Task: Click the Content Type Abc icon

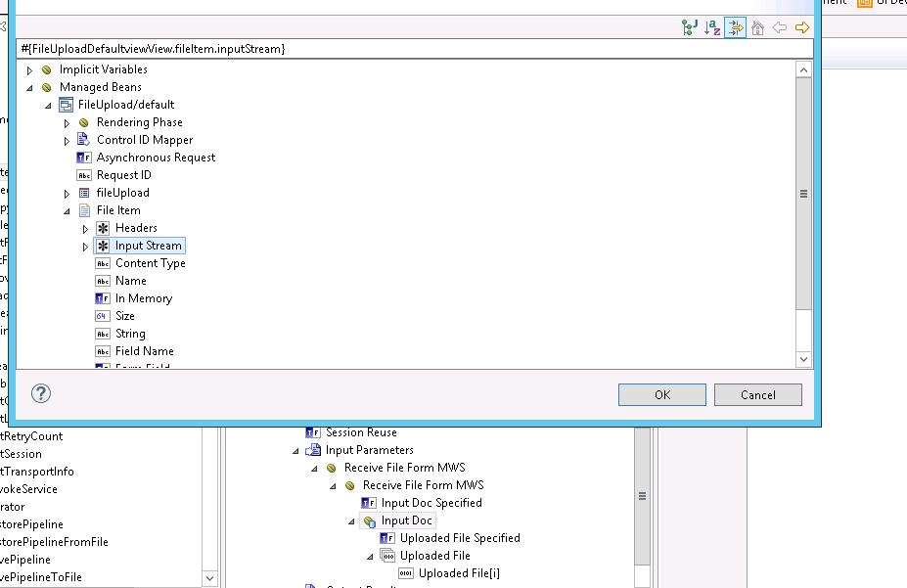Action: point(103,263)
